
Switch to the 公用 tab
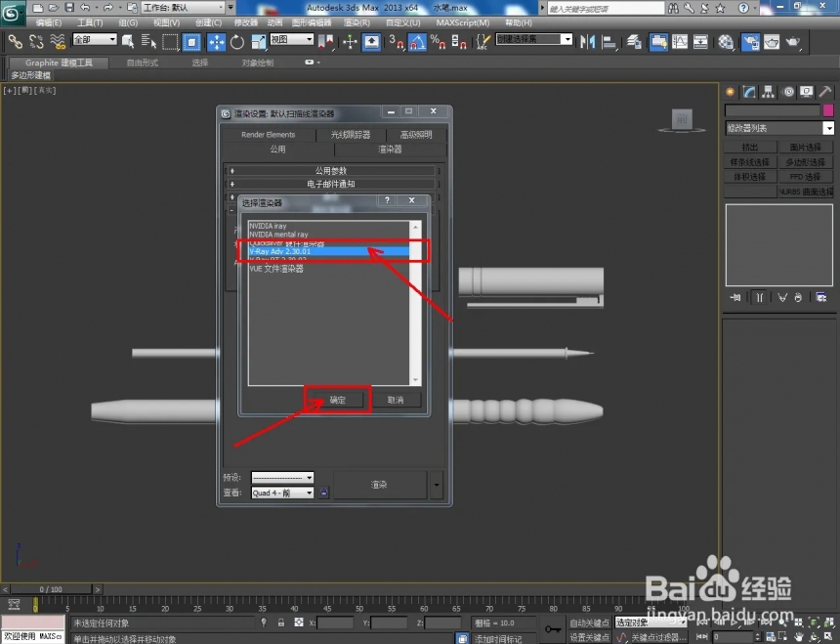point(277,149)
